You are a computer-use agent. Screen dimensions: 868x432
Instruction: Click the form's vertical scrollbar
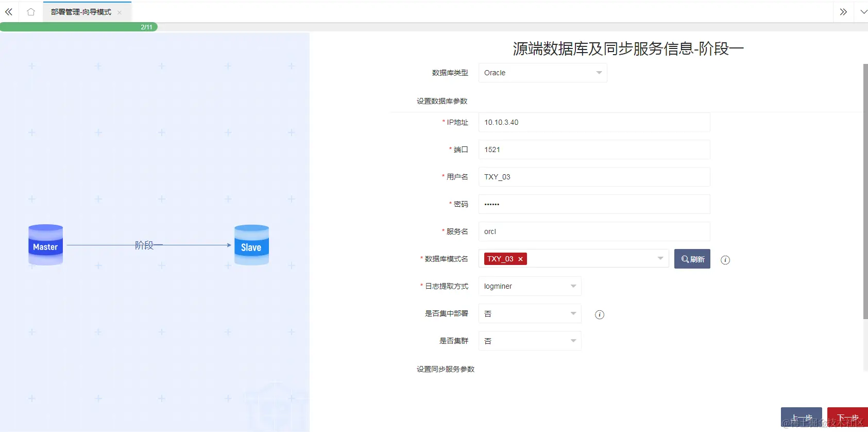pyautogui.click(x=865, y=192)
